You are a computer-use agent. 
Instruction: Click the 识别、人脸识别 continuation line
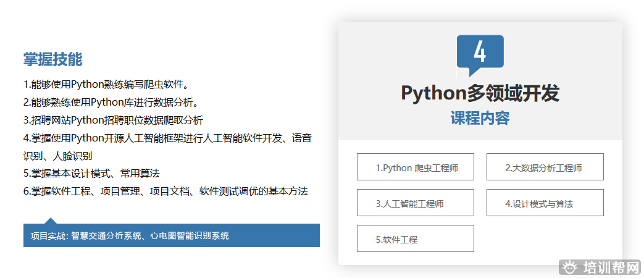click(x=57, y=156)
